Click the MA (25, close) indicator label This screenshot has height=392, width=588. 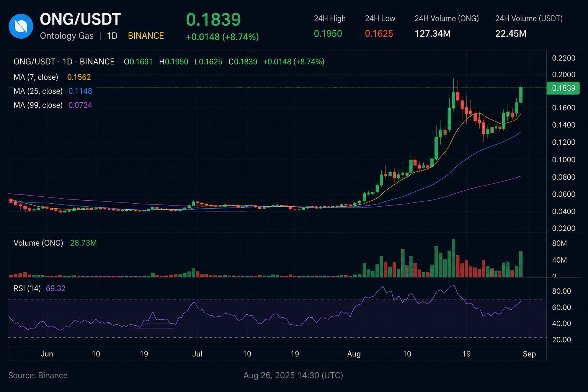click(38, 91)
